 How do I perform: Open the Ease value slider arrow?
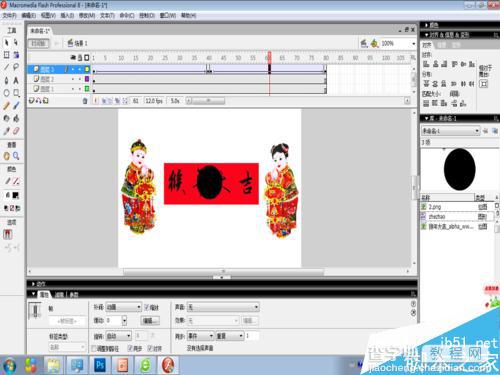(x=124, y=321)
